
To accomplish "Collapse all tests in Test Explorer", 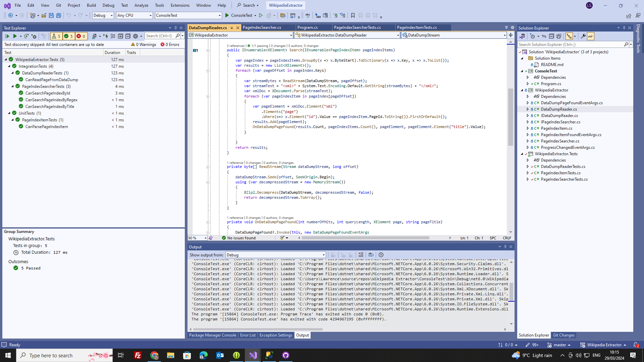I will 128,36.
